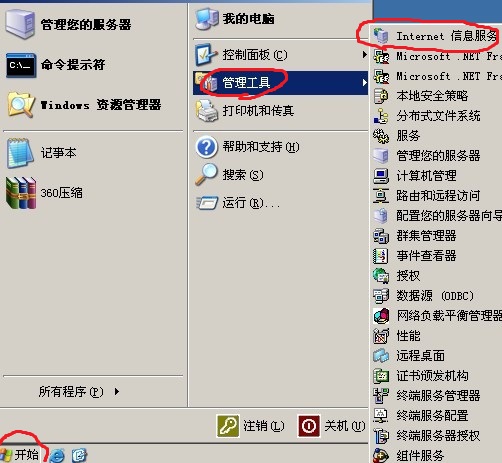Open the 命令提示符 command prompt icon
This screenshot has height=463, width=502.
[21, 65]
